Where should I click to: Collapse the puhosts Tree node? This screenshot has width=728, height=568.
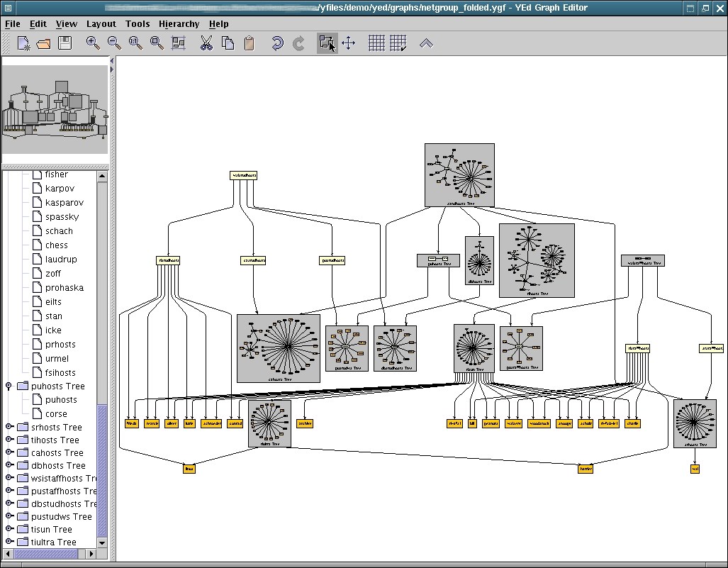click(x=9, y=386)
